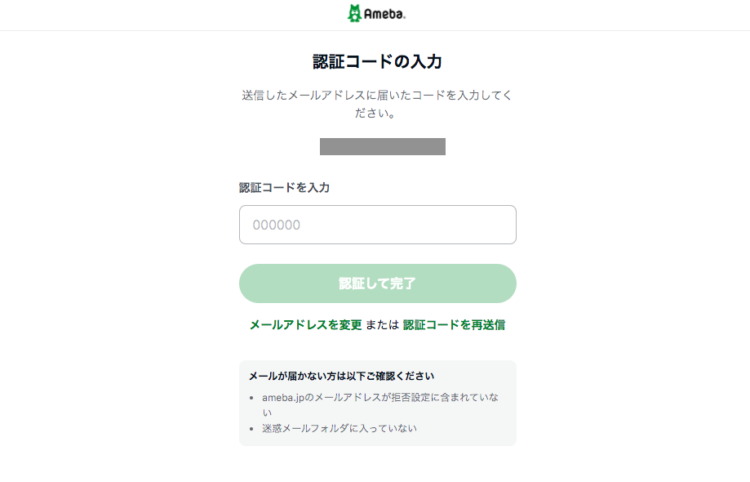Click the メールが届かない方は以下ご確認ください notice title
Screen dimensions: 750x482
click(342, 376)
